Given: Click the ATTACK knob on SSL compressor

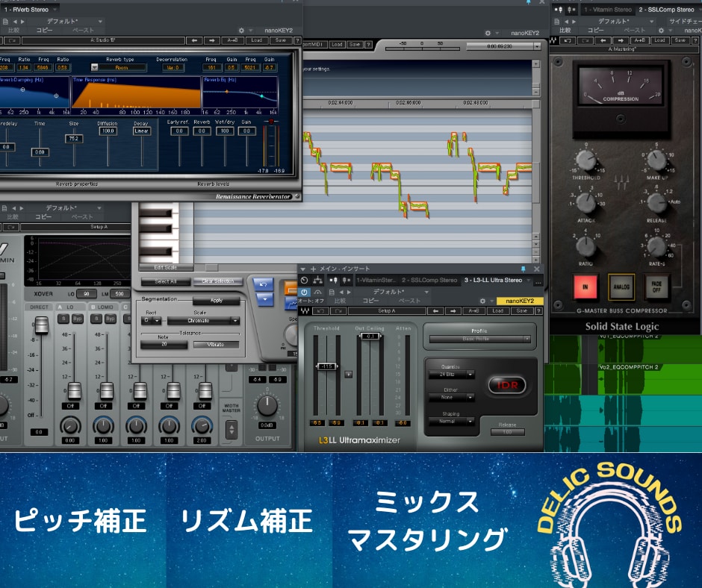Looking at the screenshot, I should point(585,203).
